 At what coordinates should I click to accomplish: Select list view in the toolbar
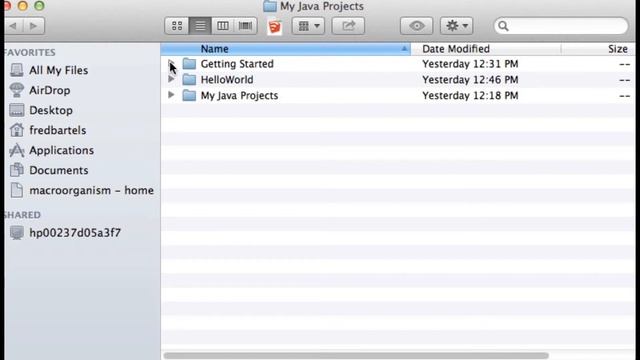(x=200, y=26)
